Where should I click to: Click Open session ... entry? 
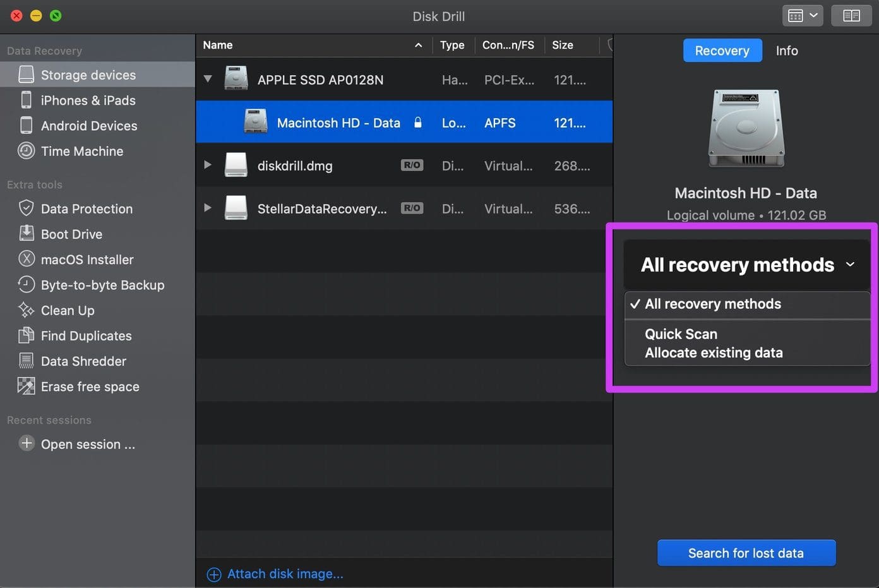click(x=88, y=444)
